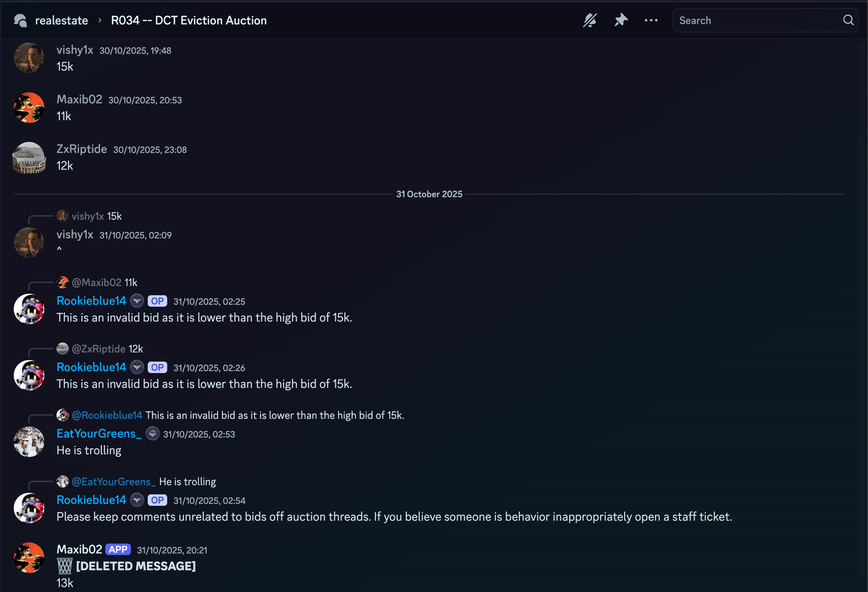The width and height of the screenshot is (868, 592).
Task: Open the pinned messages panel
Action: (620, 20)
